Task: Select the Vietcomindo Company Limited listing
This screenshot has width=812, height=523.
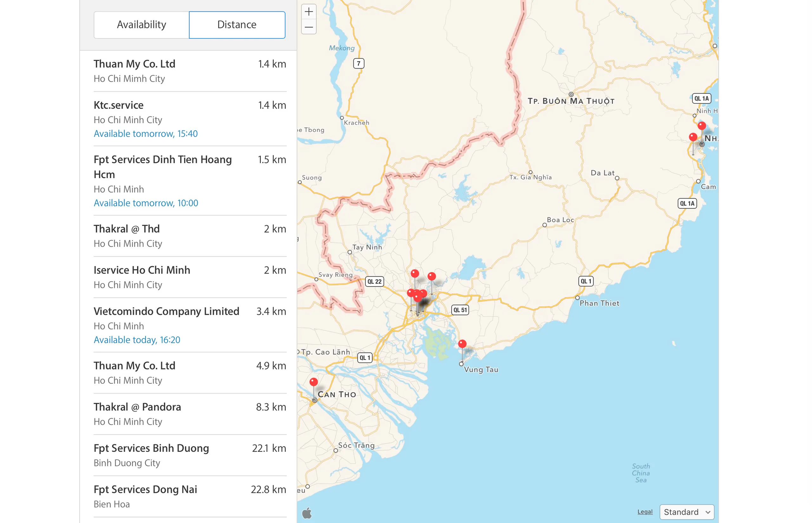Action: click(x=190, y=325)
